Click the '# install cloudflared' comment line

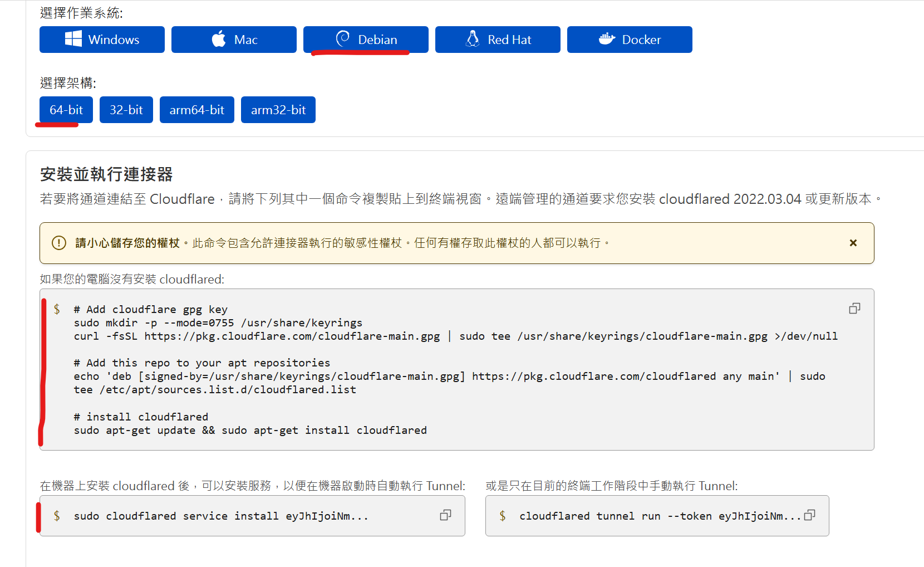[x=141, y=417]
